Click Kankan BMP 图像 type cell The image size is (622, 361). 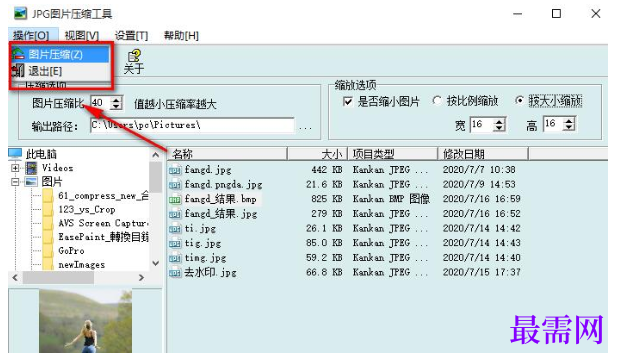pyautogui.click(x=391, y=199)
